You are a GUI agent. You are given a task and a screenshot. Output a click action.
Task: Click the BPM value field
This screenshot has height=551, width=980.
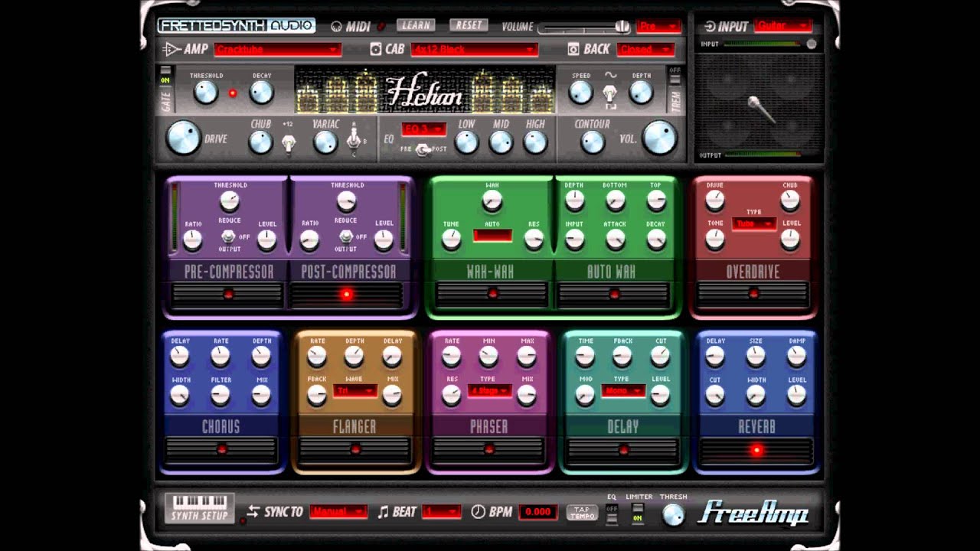point(538,511)
